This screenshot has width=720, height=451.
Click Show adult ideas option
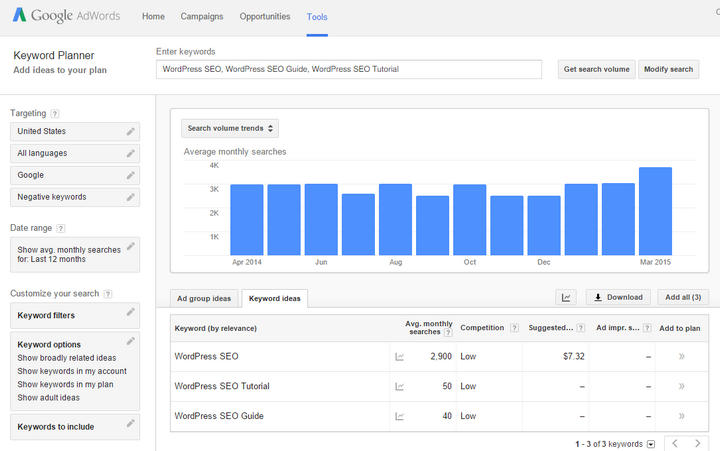(48, 398)
